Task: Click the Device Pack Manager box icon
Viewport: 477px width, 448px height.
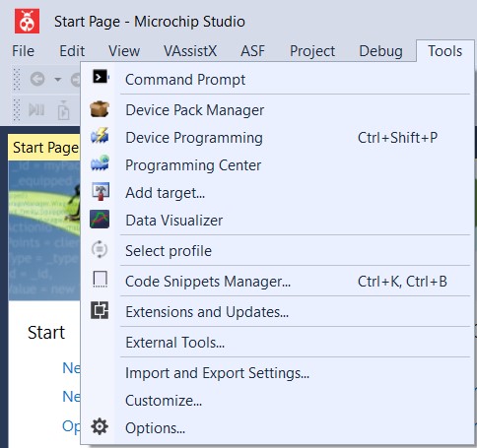Action: tap(100, 109)
